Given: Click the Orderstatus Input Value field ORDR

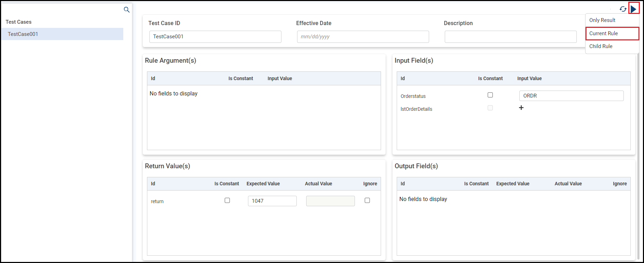Looking at the screenshot, I should [571, 96].
